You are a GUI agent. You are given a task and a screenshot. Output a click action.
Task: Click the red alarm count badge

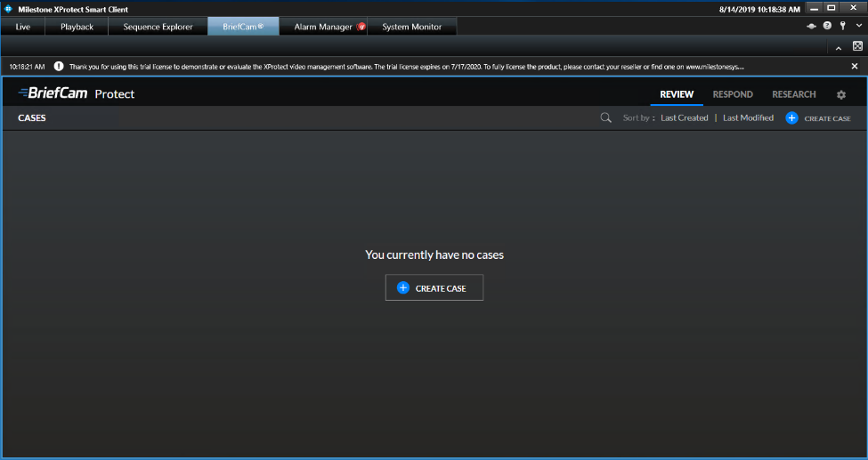tap(361, 27)
